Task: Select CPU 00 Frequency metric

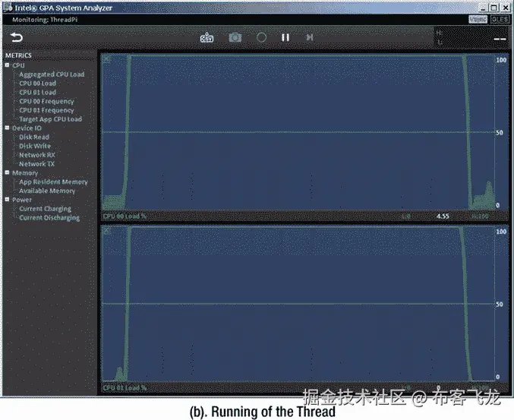Action: tap(46, 101)
